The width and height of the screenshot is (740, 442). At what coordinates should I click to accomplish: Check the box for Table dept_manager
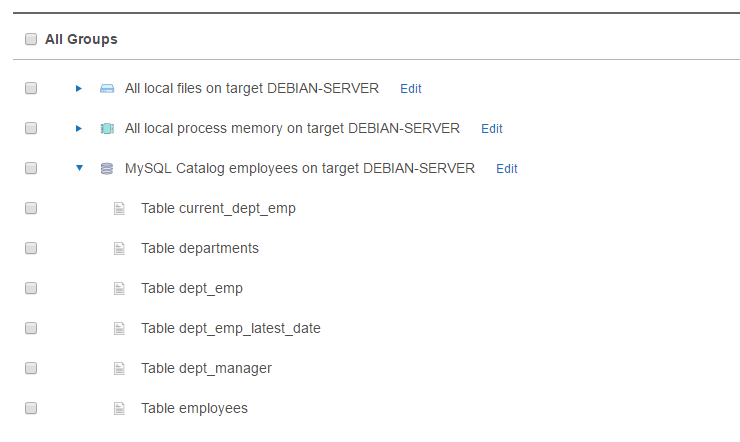tap(31, 368)
